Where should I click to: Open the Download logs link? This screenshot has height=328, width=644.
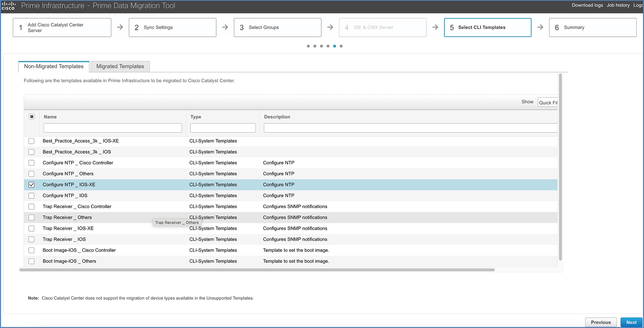(x=587, y=5)
